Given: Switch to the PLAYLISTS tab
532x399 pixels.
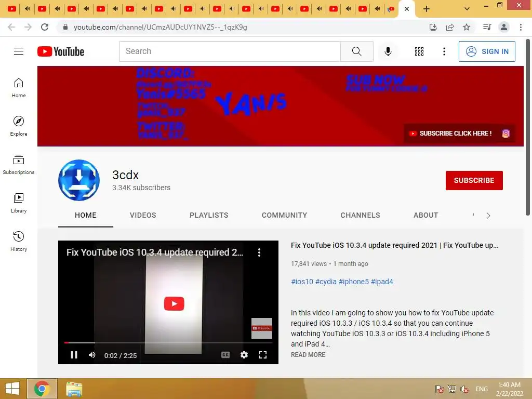Looking at the screenshot, I should tap(209, 215).
